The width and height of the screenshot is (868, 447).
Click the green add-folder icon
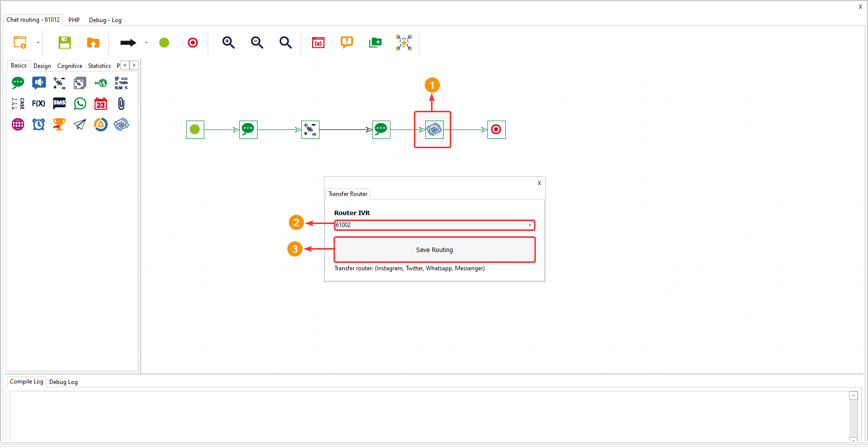(x=376, y=42)
